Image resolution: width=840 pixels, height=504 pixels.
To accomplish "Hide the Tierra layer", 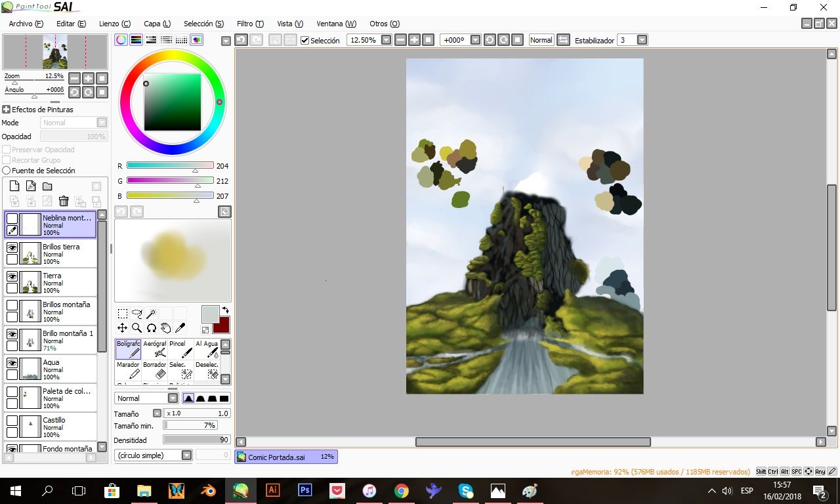I will point(12,276).
